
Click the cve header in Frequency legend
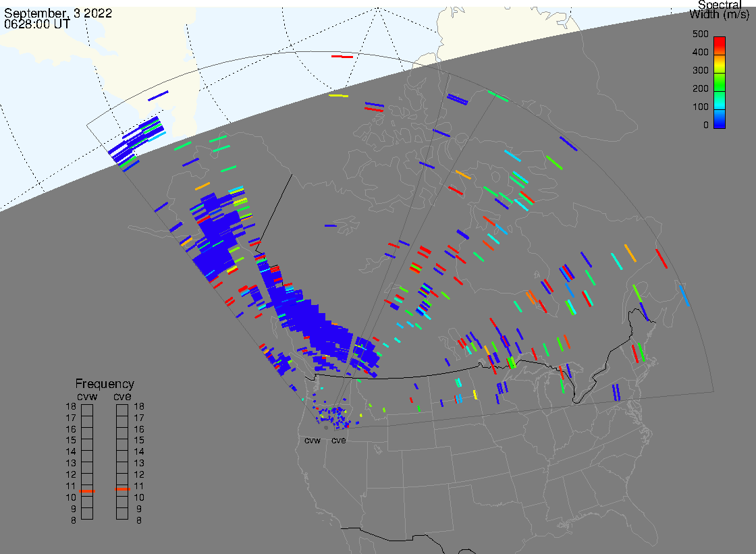coord(122,397)
